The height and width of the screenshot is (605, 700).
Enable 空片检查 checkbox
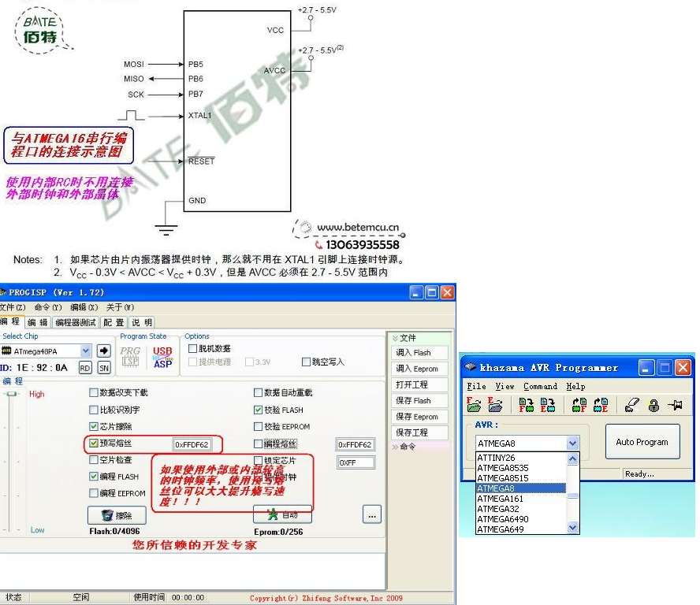(93, 459)
